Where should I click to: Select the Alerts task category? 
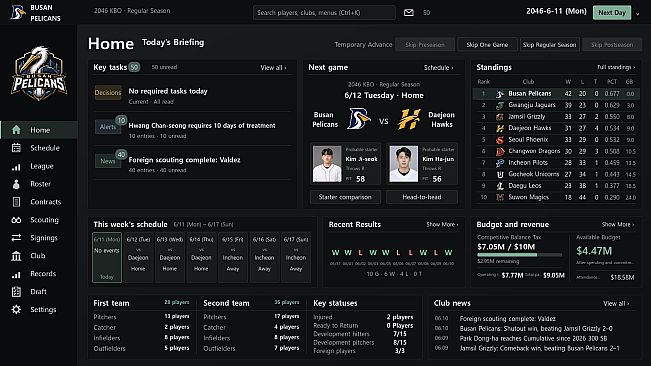pos(108,127)
